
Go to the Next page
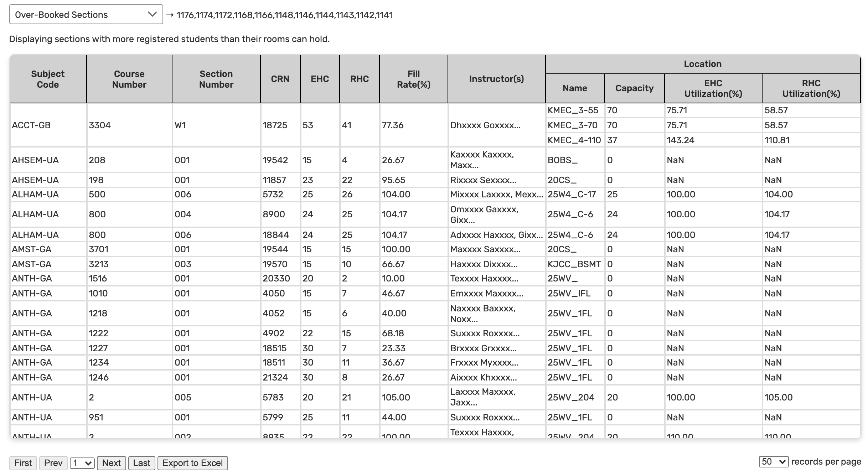click(x=111, y=463)
